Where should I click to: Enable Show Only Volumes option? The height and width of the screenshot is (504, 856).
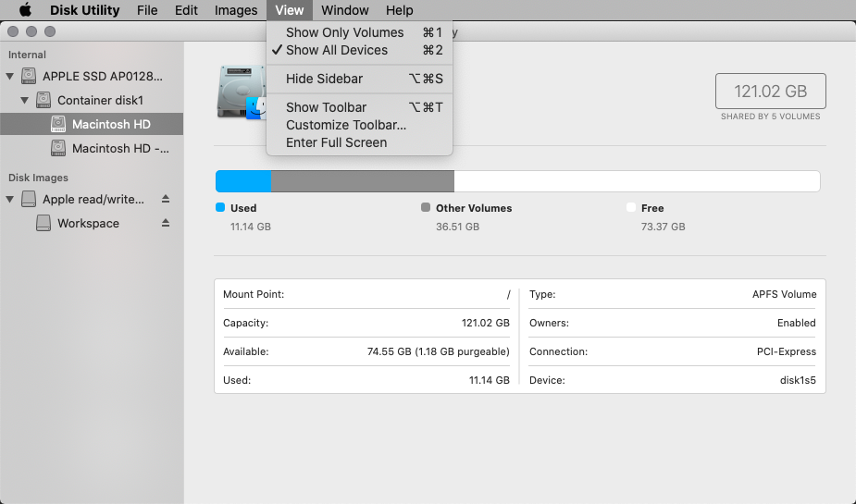coord(344,32)
